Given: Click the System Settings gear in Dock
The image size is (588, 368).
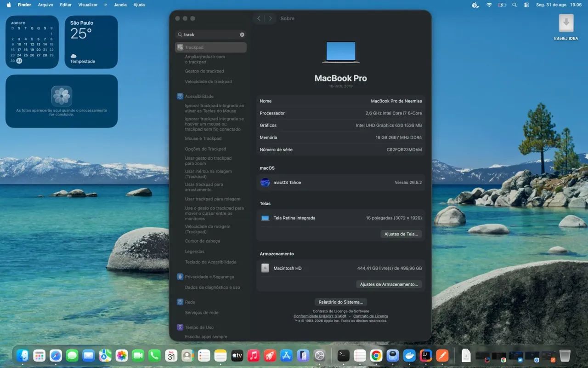Looking at the screenshot, I should 320,356.
